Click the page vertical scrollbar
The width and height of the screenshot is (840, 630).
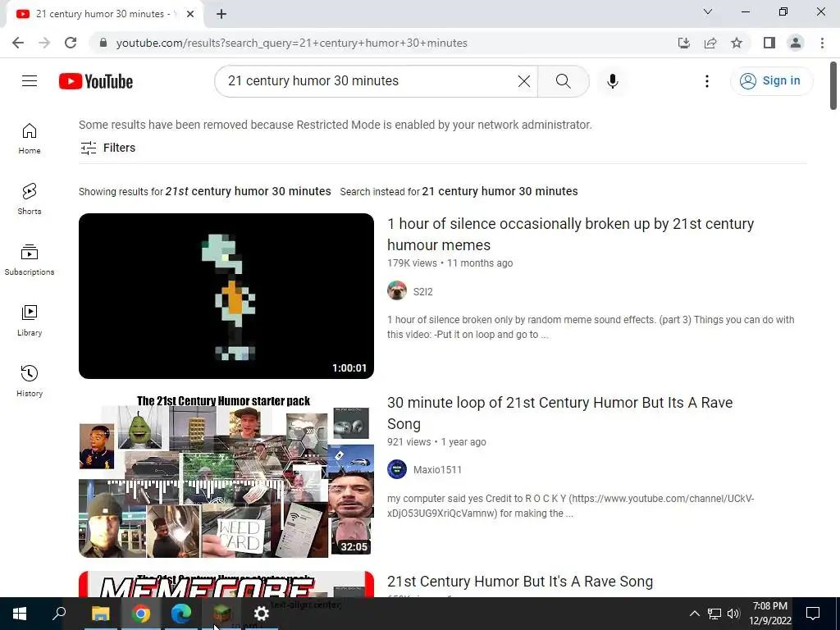point(833,85)
